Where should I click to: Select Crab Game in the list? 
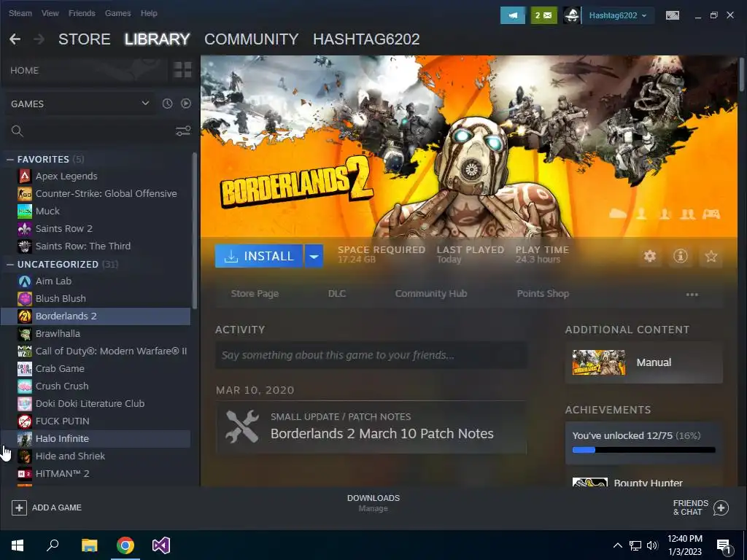[x=96, y=368]
